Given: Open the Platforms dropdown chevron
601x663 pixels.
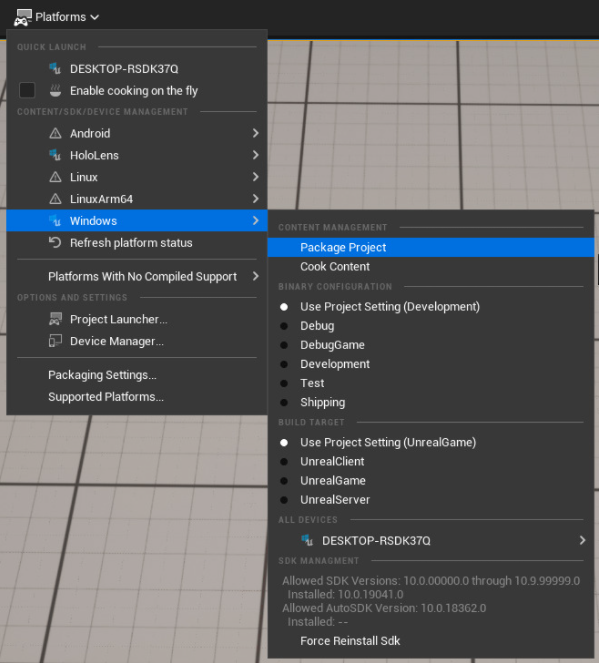Looking at the screenshot, I should coord(95,17).
